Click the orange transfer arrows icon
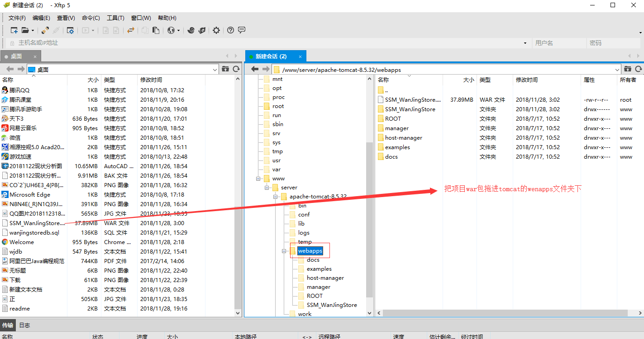 pos(131,30)
